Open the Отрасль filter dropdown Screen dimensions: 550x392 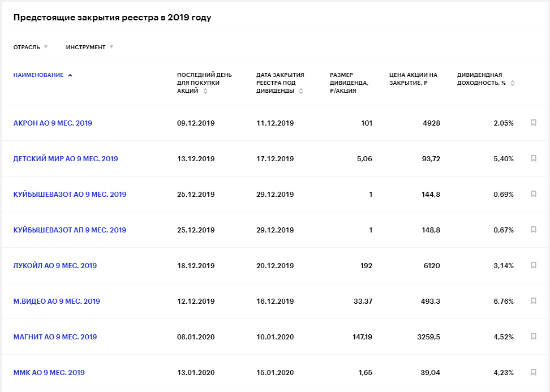[x=31, y=47]
